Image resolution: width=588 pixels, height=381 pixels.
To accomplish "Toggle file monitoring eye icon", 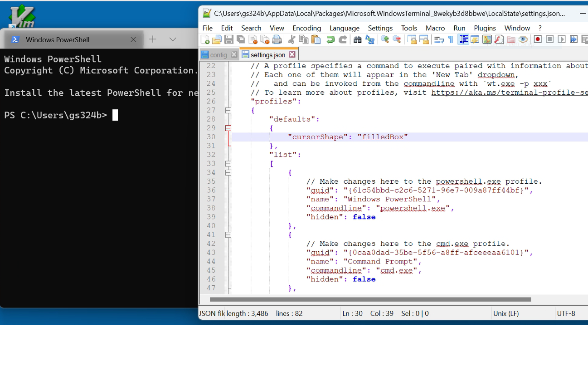I will (523, 39).
